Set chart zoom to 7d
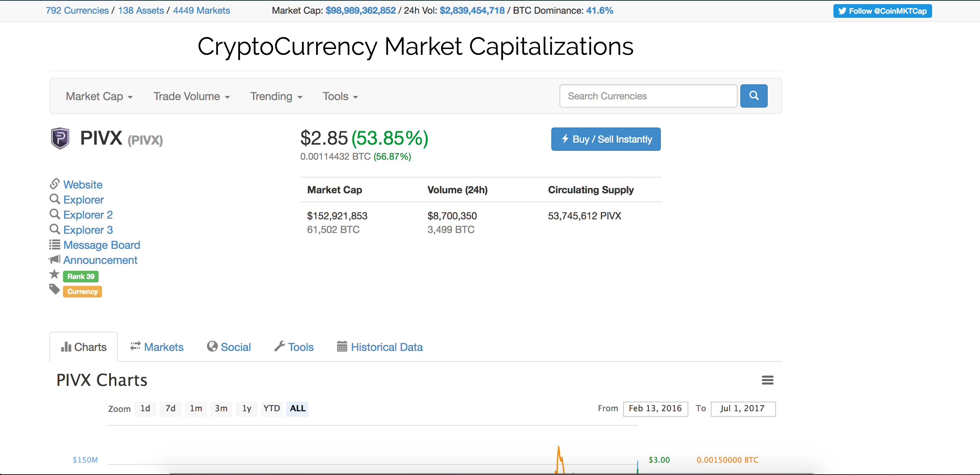This screenshot has height=475, width=980. [171, 409]
